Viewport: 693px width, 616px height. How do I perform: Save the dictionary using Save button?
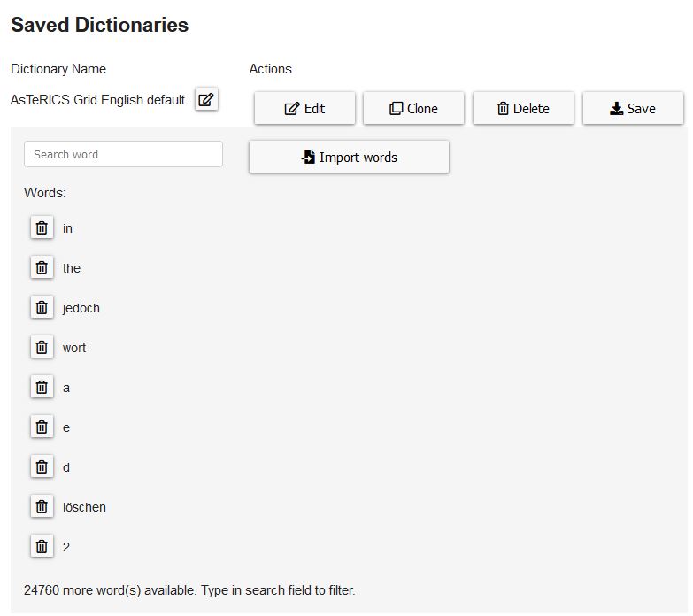[x=633, y=109]
